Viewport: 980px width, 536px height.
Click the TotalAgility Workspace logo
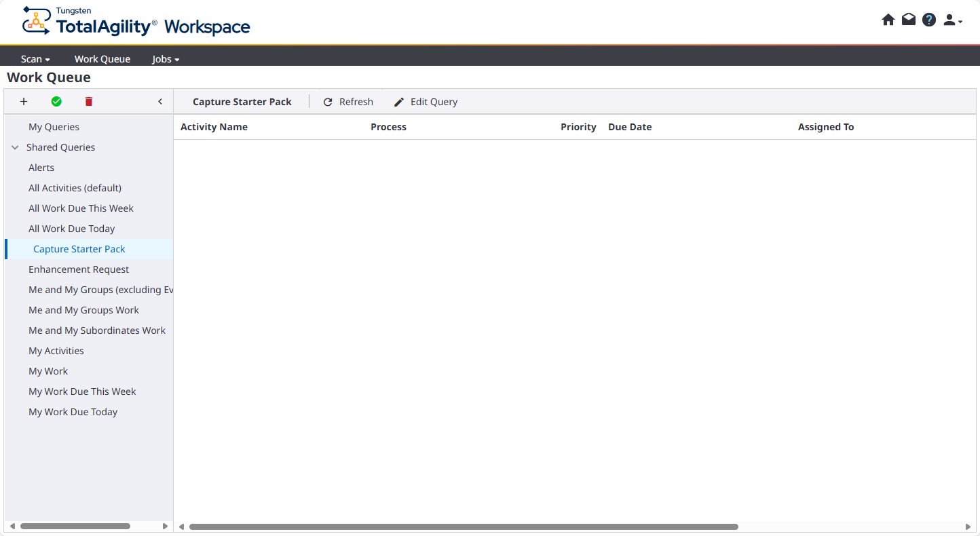(x=136, y=22)
